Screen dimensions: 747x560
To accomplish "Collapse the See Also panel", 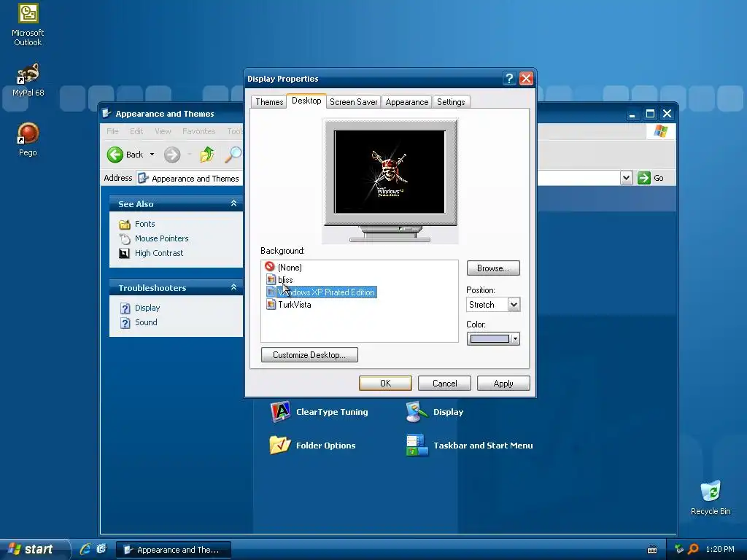I will (233, 203).
